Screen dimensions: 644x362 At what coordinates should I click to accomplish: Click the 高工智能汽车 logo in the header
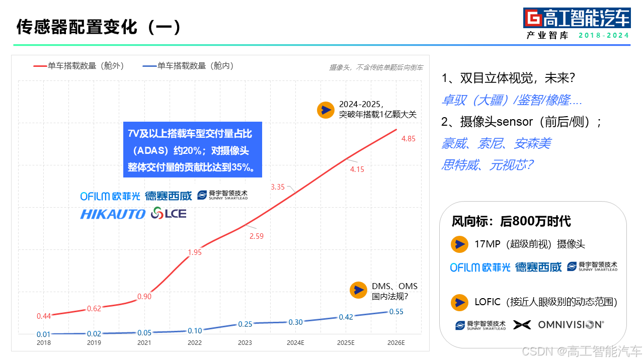click(x=577, y=18)
